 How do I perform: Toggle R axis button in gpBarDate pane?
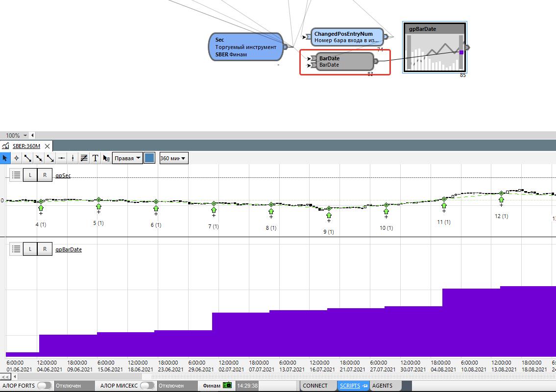pos(45,249)
